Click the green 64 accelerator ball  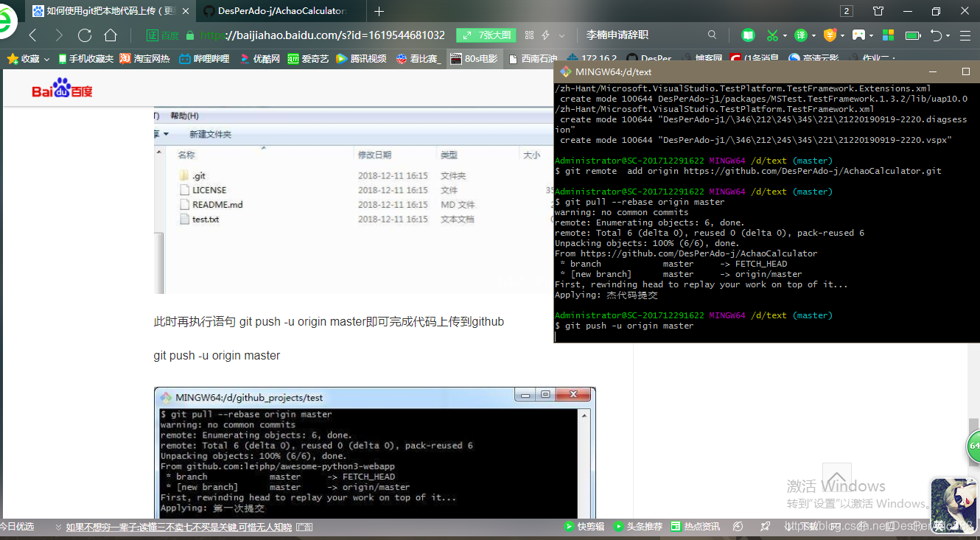(x=973, y=446)
